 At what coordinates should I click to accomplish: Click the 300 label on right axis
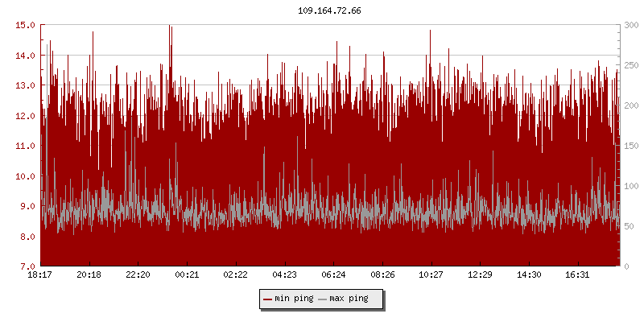tap(631, 25)
